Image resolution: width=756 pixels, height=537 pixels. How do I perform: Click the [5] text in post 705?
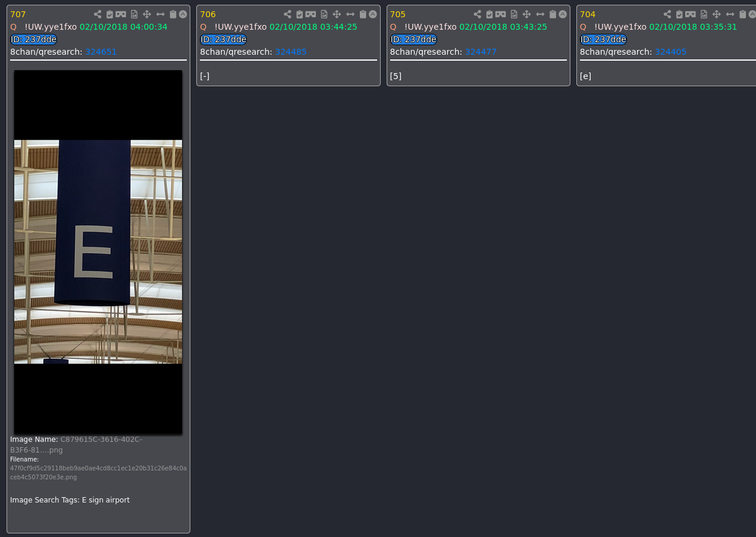[x=396, y=76]
